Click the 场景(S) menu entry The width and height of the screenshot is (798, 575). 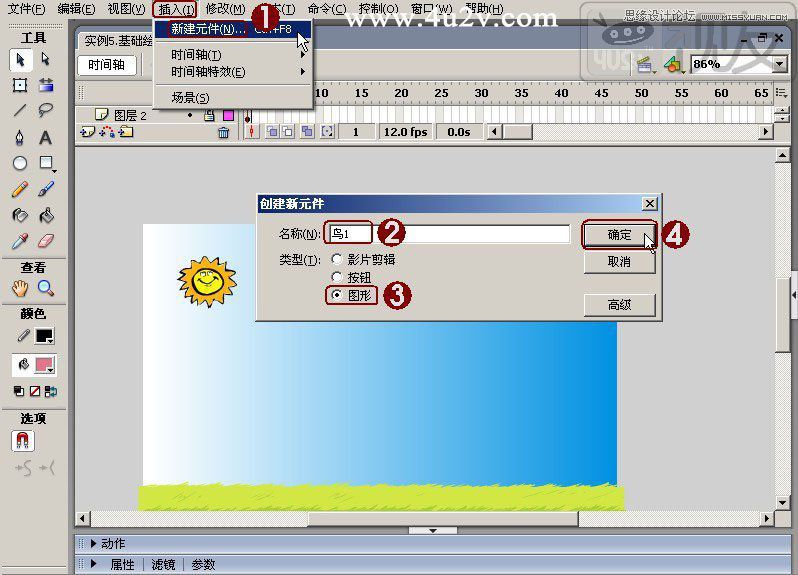[190, 97]
